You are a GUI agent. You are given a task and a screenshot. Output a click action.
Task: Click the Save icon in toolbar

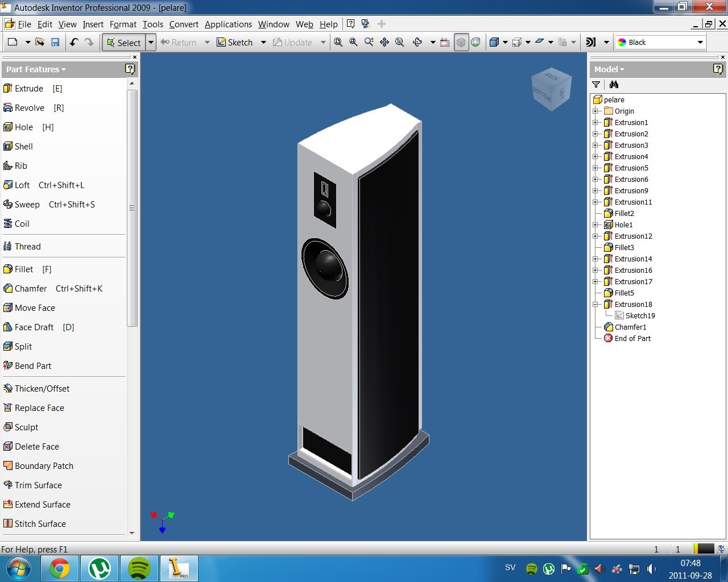click(x=55, y=42)
